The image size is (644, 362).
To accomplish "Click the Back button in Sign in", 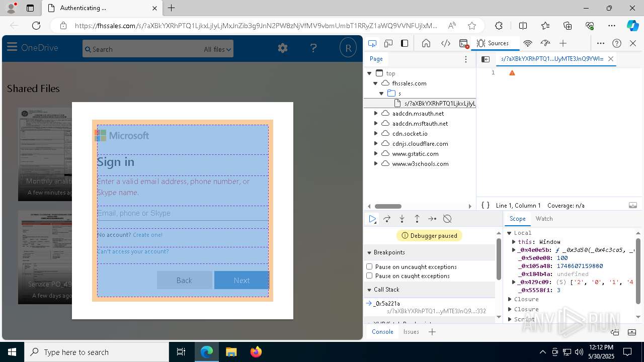I will coord(184,280).
